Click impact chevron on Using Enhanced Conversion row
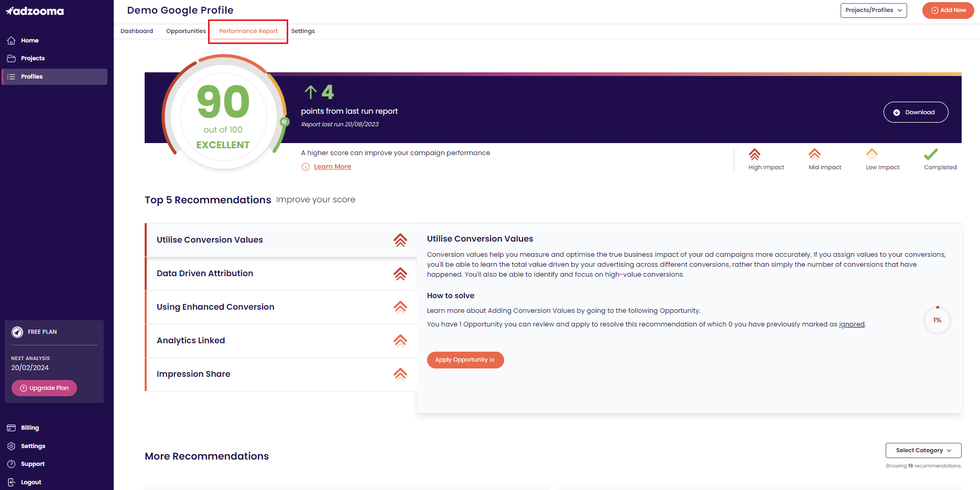 pyautogui.click(x=400, y=307)
